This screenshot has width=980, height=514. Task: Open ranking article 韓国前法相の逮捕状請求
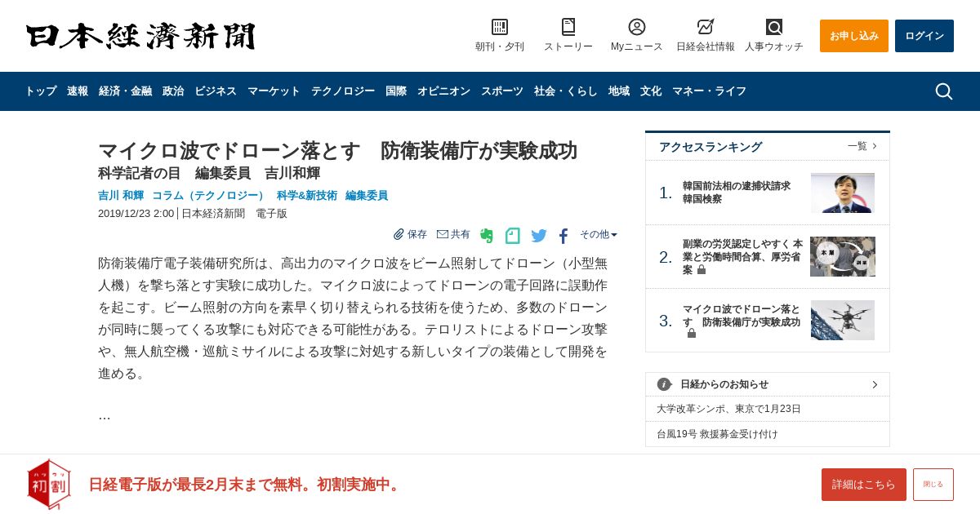(x=737, y=193)
